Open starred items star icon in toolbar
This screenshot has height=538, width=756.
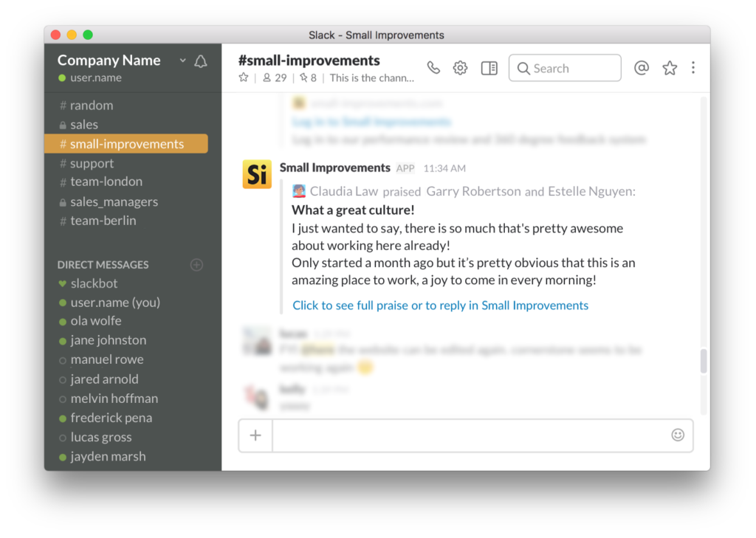(669, 68)
